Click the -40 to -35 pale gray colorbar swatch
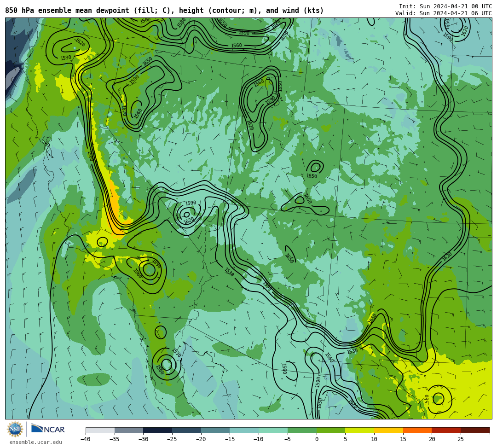 [x=100, y=430]
